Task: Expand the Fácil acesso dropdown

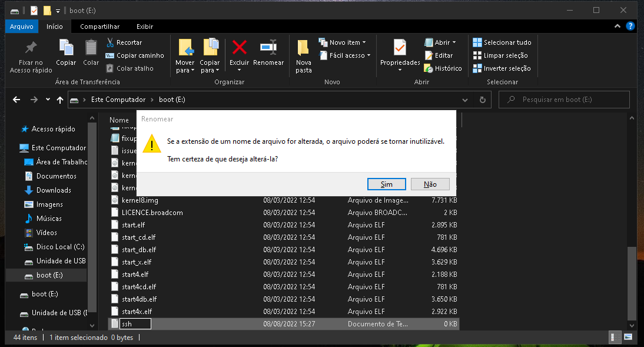Action: [x=346, y=55]
